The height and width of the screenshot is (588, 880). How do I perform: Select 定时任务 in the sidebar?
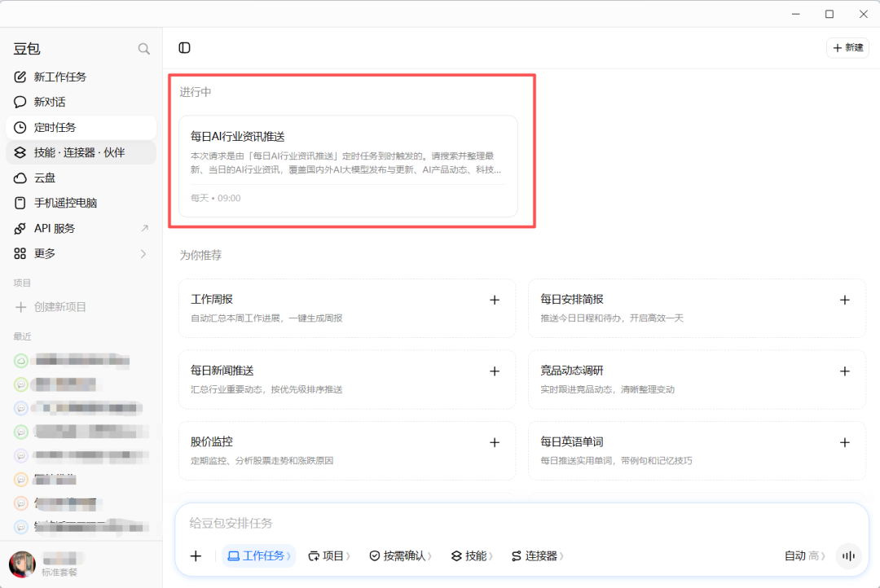click(81, 127)
